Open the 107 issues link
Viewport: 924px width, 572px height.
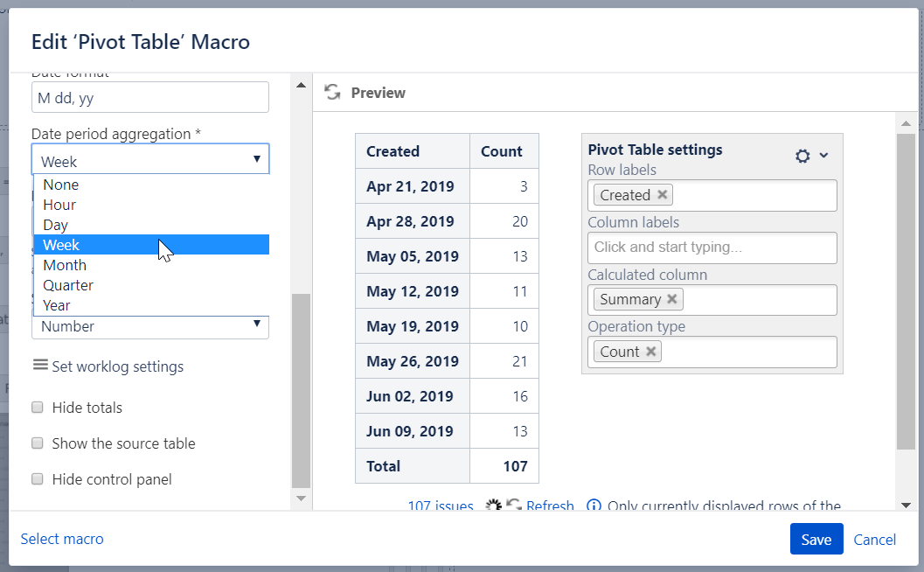tap(441, 506)
